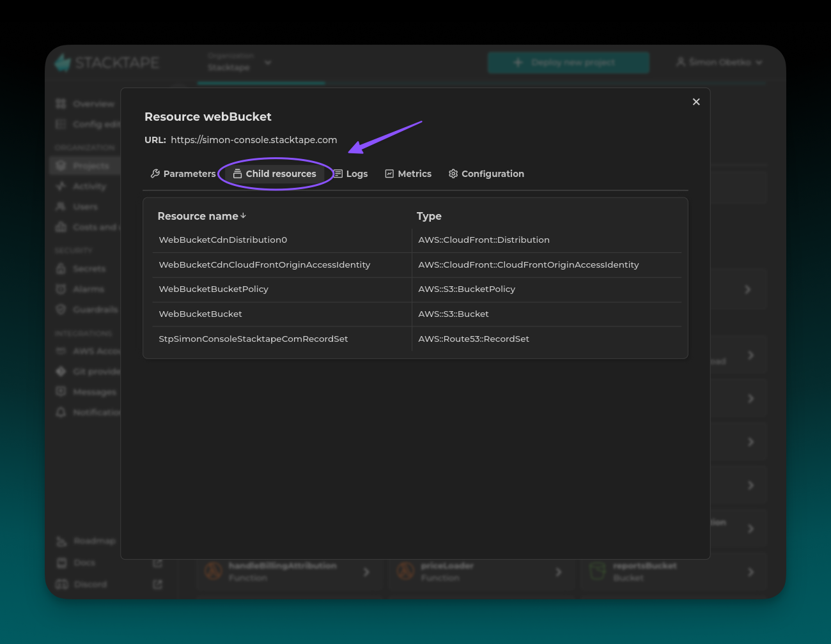The width and height of the screenshot is (831, 644).
Task: Open Overview in the background sidebar
Action: point(86,103)
